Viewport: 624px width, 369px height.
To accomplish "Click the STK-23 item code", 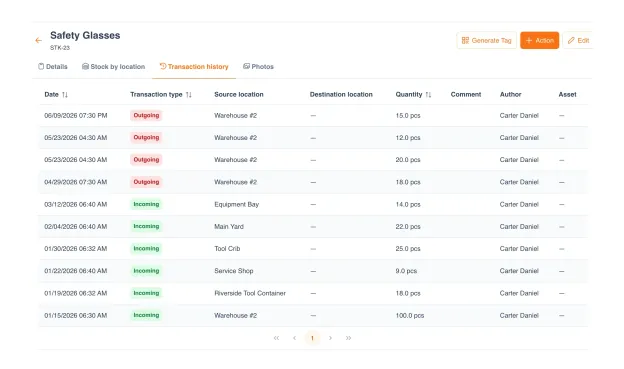I will pos(60,48).
